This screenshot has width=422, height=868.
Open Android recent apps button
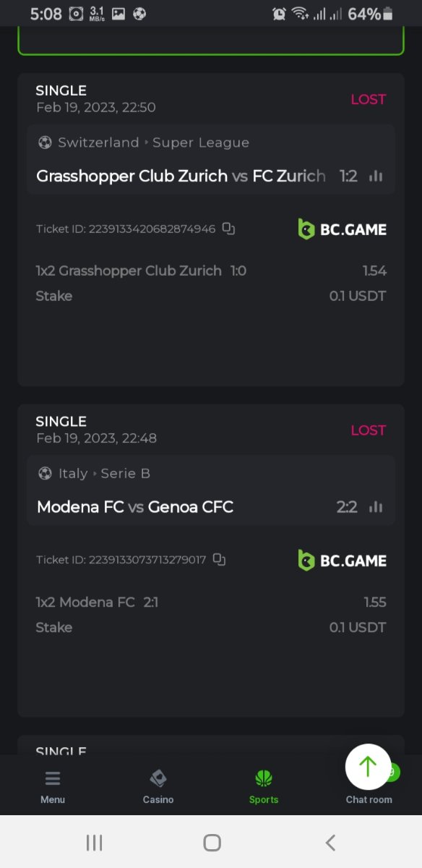(x=94, y=842)
